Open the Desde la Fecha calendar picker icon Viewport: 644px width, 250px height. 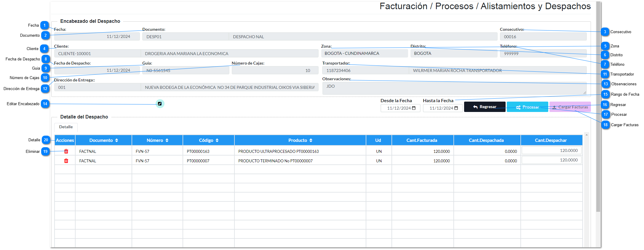coord(414,108)
